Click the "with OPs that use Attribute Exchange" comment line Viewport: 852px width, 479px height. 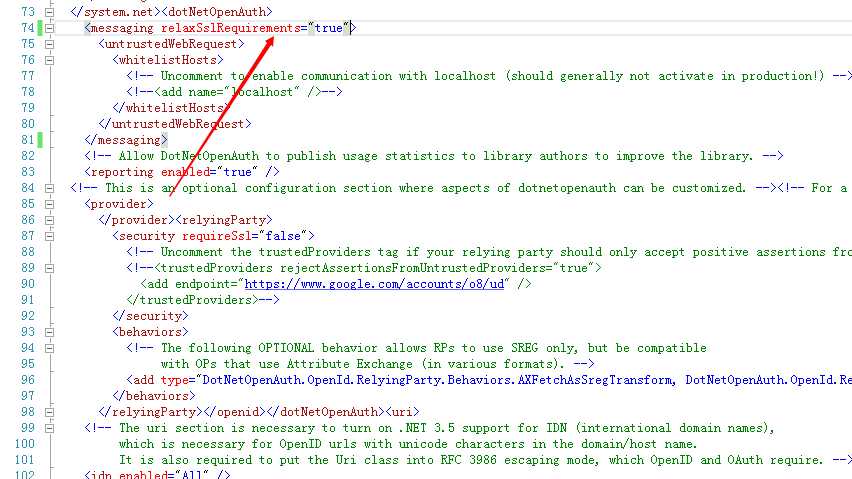click(x=378, y=364)
